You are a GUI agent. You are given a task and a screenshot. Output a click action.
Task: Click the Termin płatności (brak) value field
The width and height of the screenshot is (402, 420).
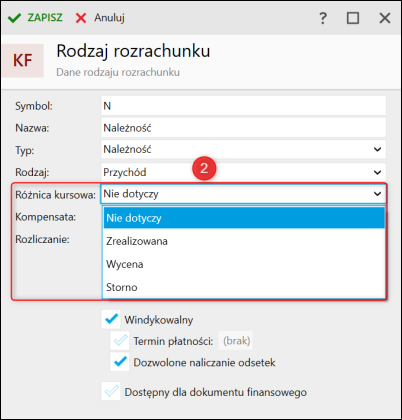coord(236,341)
